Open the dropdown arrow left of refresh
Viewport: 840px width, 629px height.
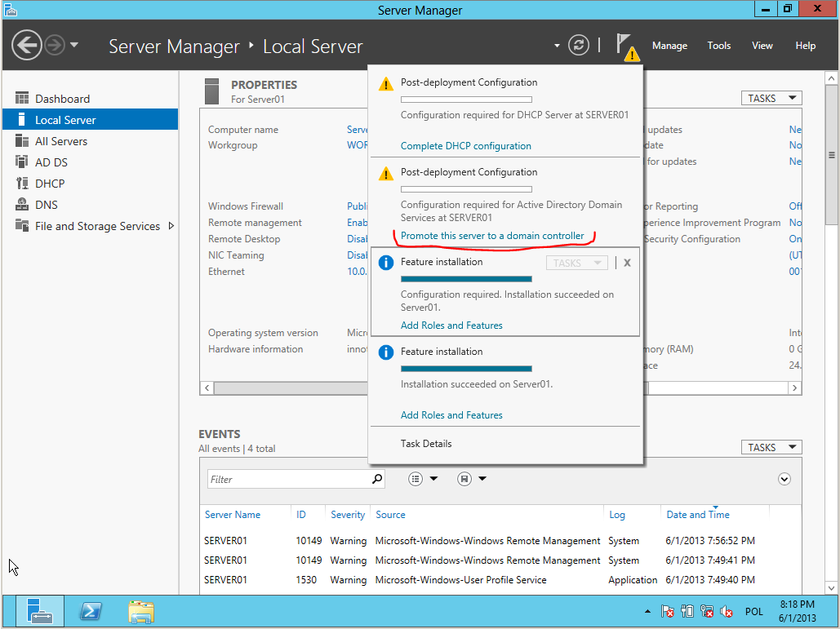[x=557, y=46]
